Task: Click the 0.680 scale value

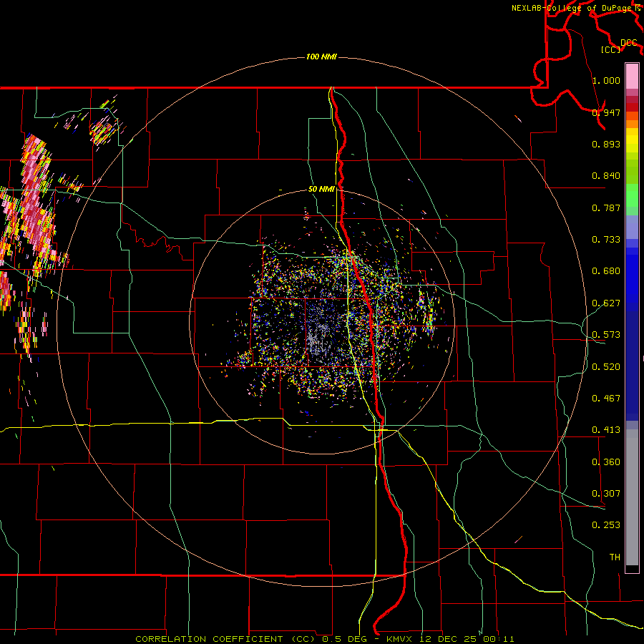Action: pyautogui.click(x=606, y=271)
